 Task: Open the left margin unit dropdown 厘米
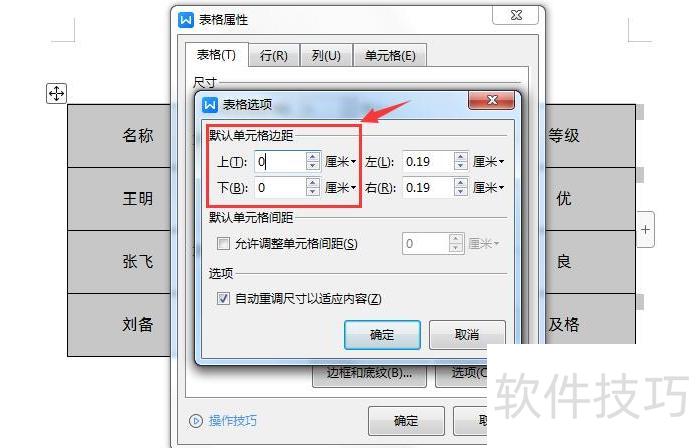488,162
